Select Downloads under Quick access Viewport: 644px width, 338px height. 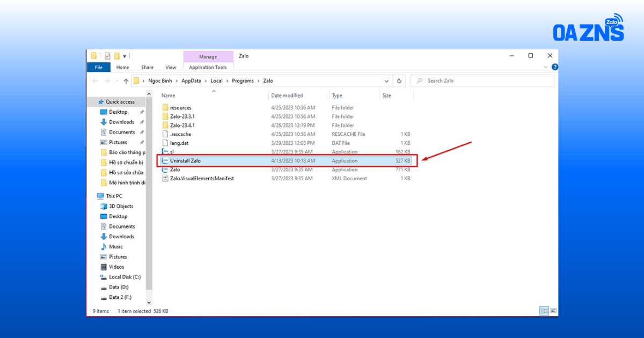121,122
